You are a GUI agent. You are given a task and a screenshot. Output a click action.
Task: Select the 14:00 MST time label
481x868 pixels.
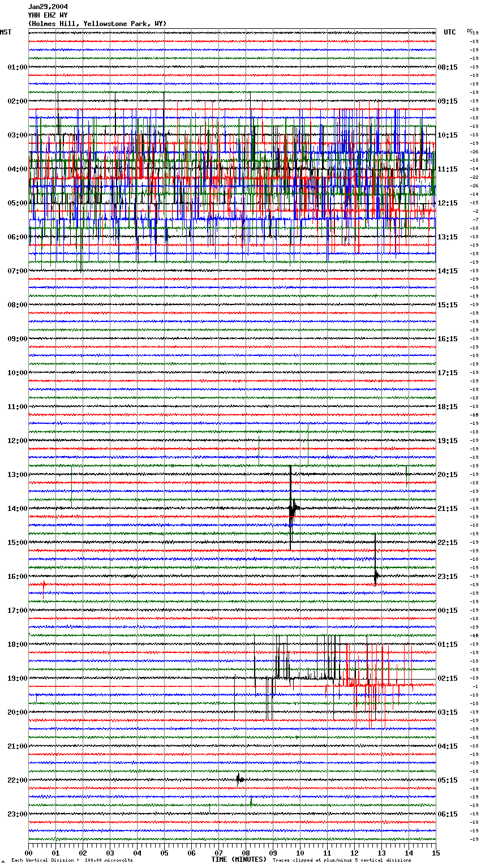[x=18, y=509]
